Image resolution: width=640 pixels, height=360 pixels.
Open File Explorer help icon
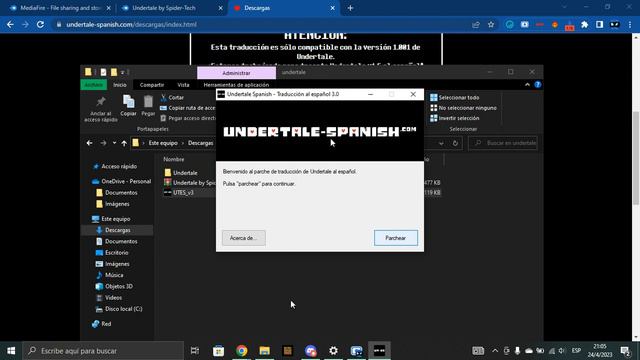(538, 84)
